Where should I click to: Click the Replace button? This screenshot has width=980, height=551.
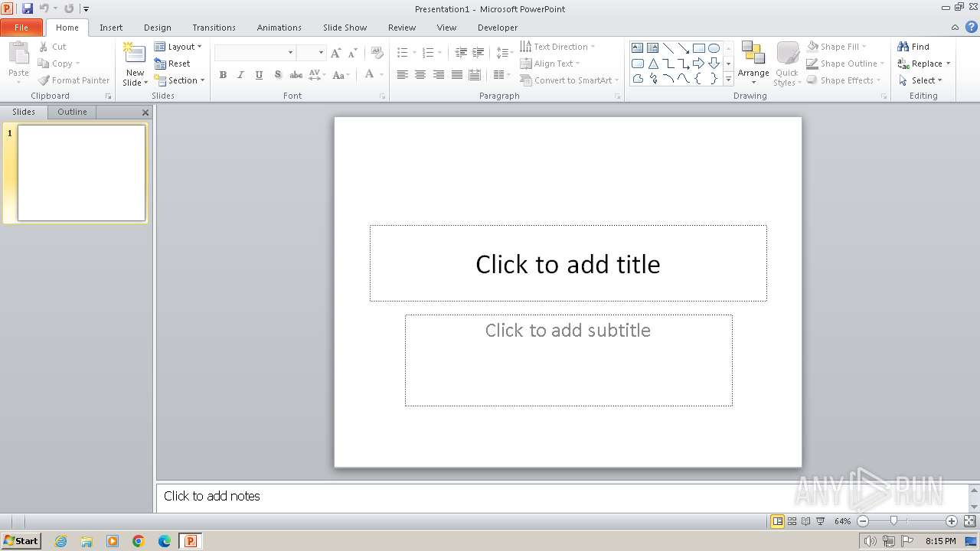[924, 64]
